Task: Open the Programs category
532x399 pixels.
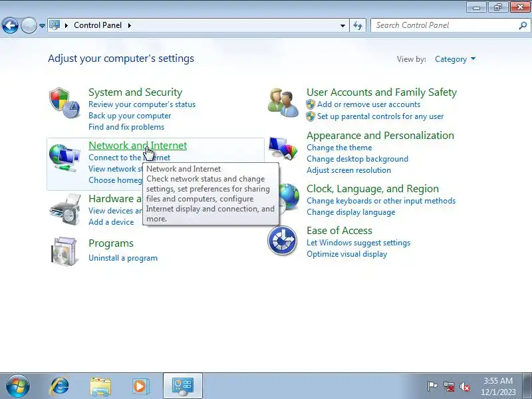Action: 111,243
